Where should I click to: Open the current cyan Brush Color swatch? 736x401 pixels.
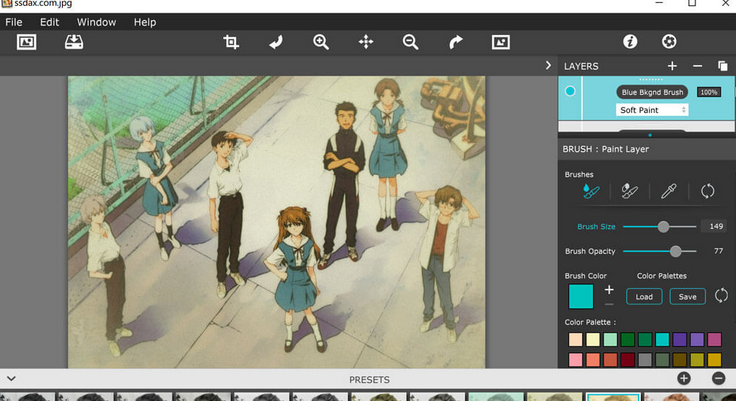581,296
